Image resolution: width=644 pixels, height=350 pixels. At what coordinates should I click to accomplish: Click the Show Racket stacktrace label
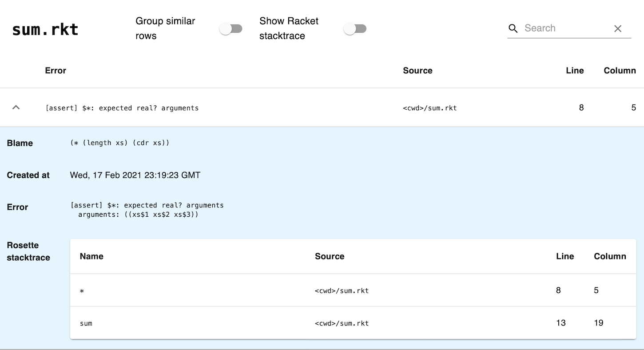pyautogui.click(x=289, y=28)
